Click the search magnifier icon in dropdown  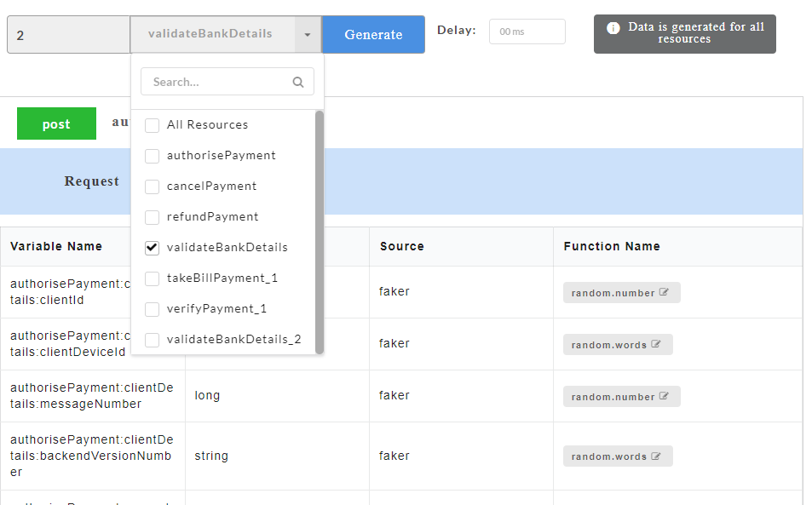pos(297,83)
